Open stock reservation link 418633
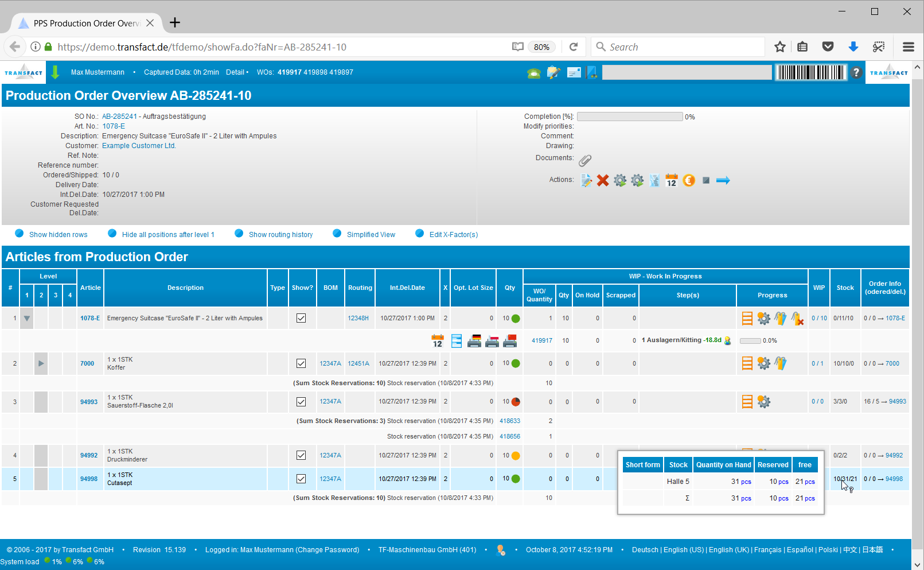 [x=510, y=421]
